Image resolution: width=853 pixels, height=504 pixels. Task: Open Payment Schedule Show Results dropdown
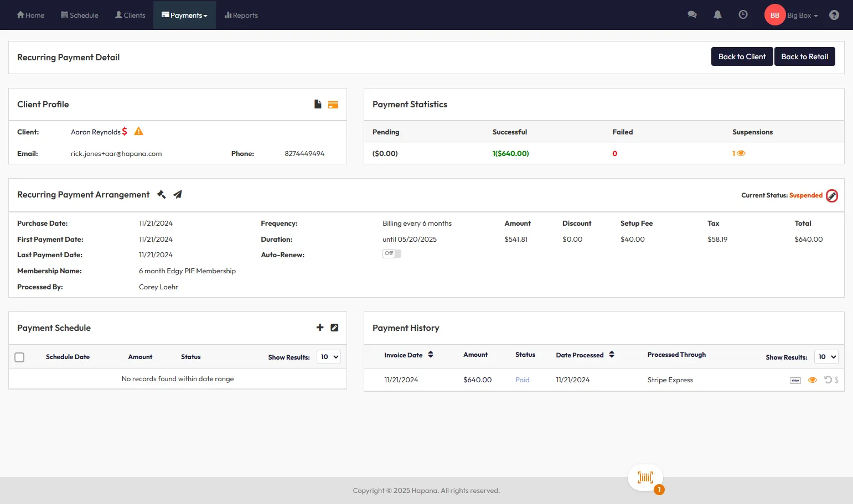[x=329, y=357]
